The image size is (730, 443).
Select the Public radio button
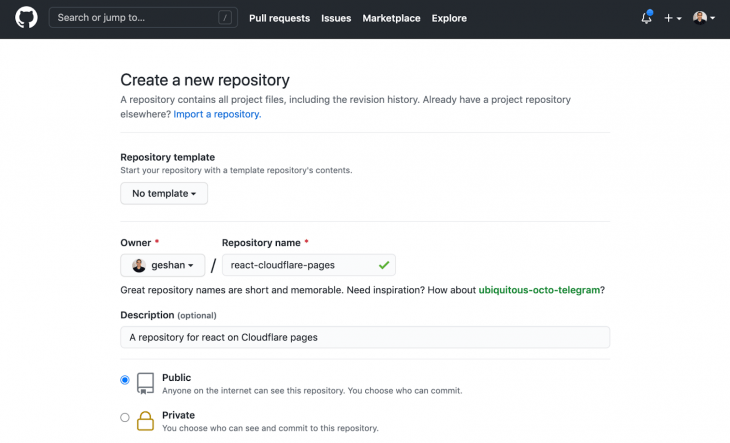[125, 380]
